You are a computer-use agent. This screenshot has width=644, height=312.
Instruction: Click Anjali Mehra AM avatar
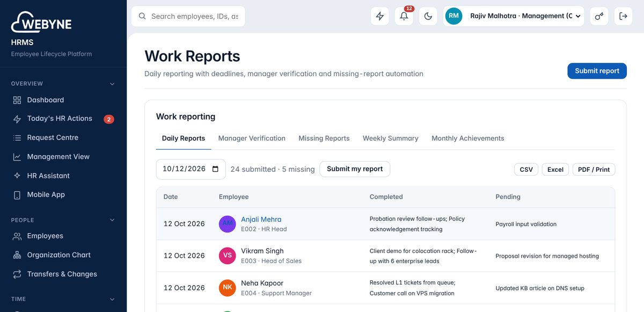[228, 224]
